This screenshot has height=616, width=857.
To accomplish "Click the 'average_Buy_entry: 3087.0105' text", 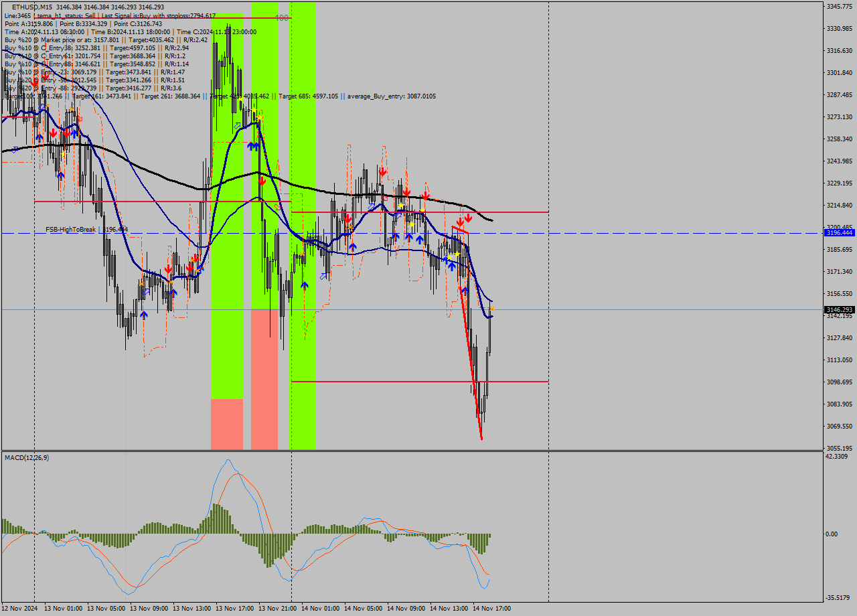I will point(392,96).
